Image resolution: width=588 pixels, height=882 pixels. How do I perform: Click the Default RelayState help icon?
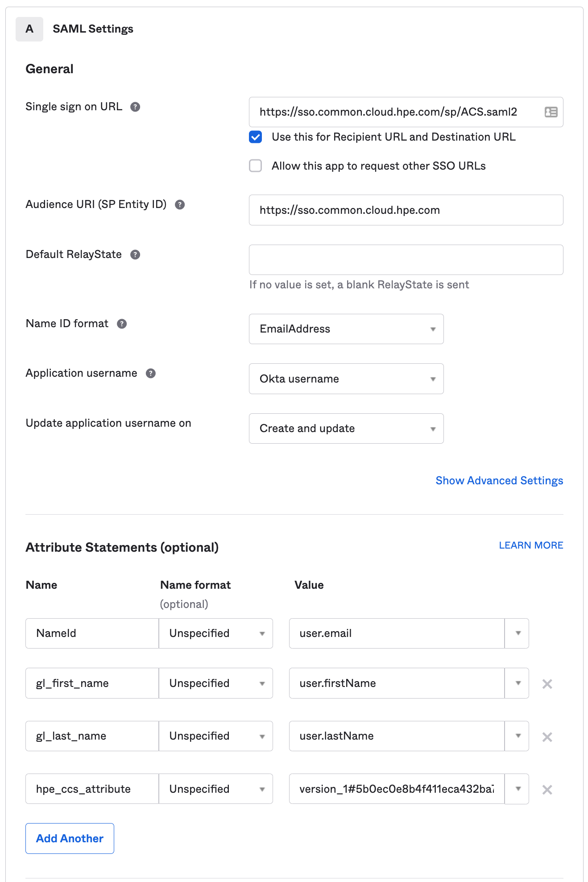pyautogui.click(x=136, y=254)
